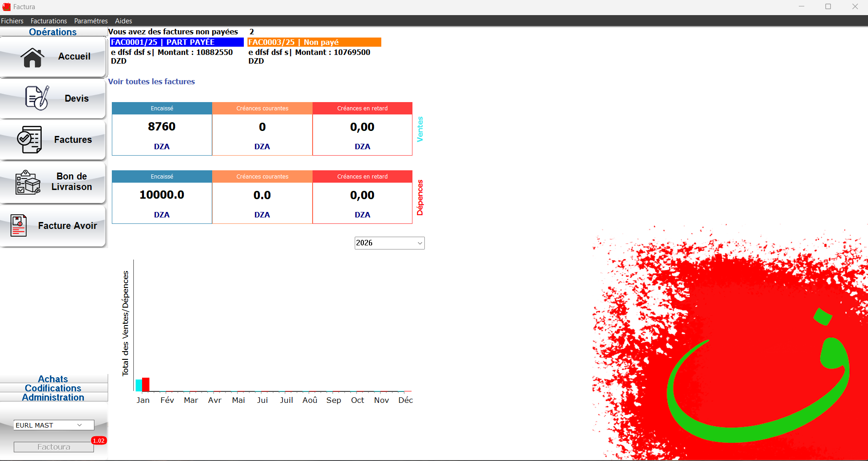This screenshot has height=461, width=868.
Task: Open the 2026 year dropdown
Action: (389, 243)
